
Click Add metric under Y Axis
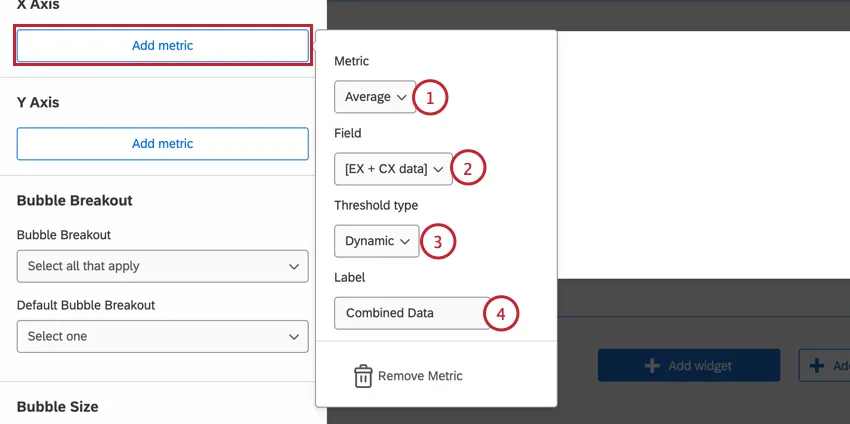162,144
